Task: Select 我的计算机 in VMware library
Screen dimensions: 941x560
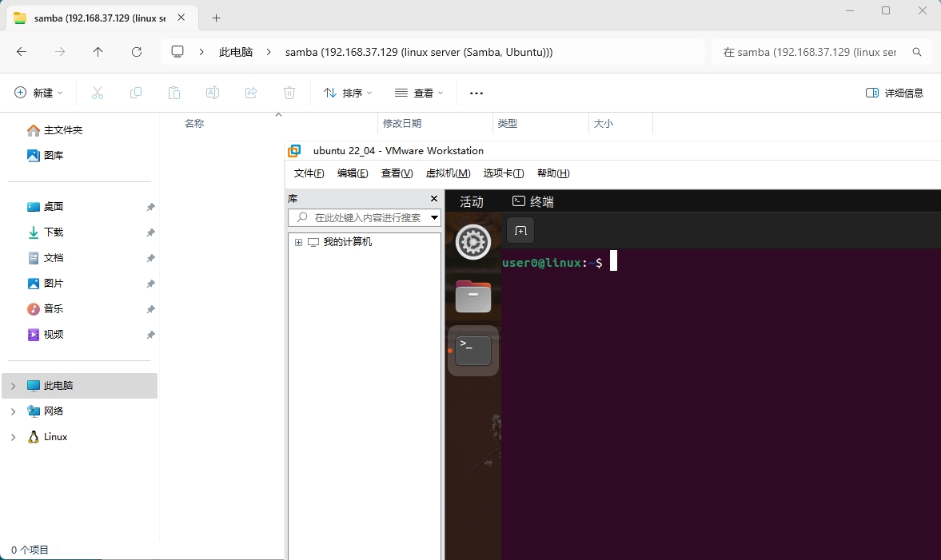Action: click(x=348, y=242)
